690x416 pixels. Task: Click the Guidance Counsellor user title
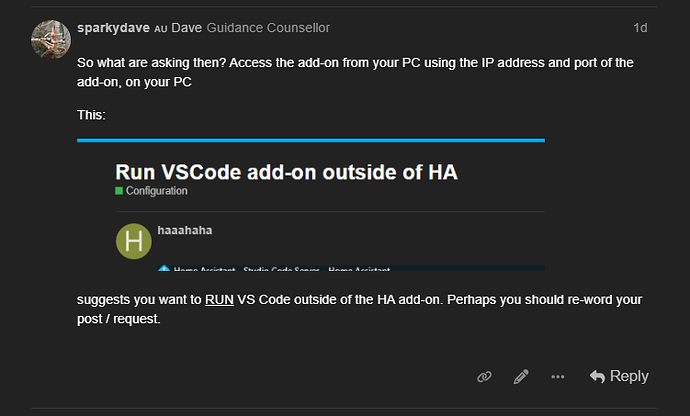tap(268, 28)
